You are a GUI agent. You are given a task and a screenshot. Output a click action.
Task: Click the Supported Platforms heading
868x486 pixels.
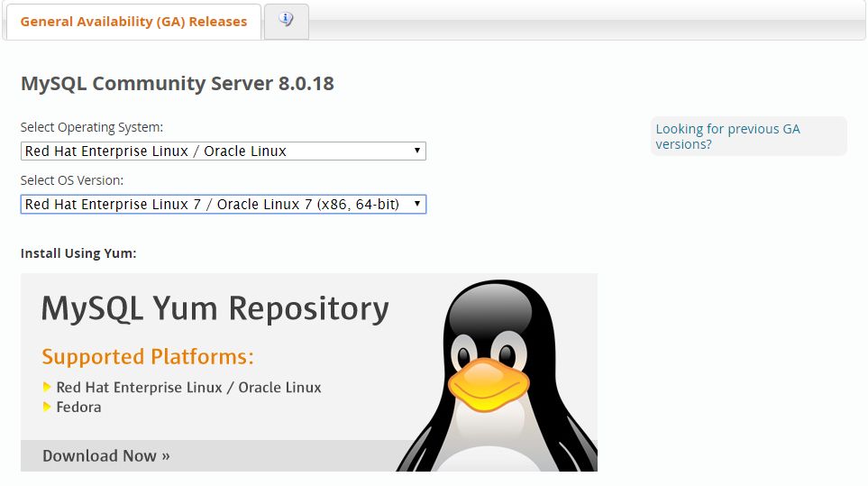coord(148,357)
